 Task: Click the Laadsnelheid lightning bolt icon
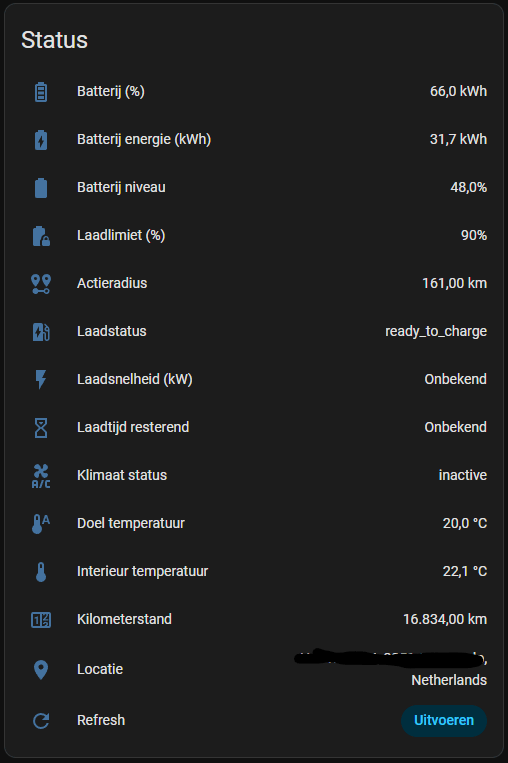point(41,380)
